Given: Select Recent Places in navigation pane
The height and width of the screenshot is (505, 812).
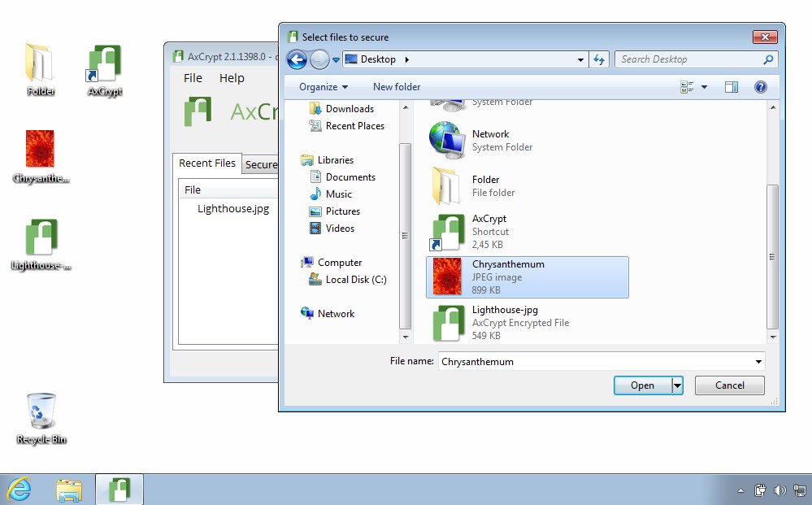Looking at the screenshot, I should tap(347, 126).
